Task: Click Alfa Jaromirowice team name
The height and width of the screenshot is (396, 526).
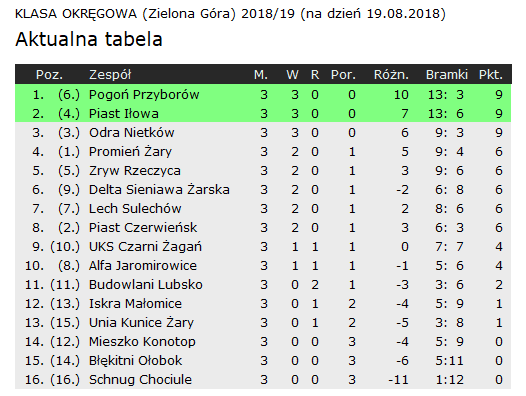Action: [x=143, y=266]
